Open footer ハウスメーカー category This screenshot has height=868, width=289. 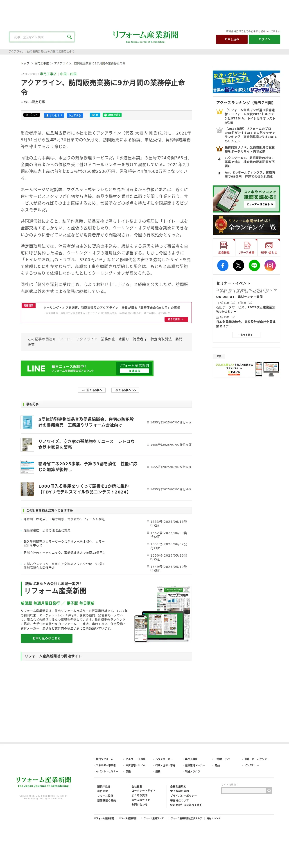coord(164,759)
